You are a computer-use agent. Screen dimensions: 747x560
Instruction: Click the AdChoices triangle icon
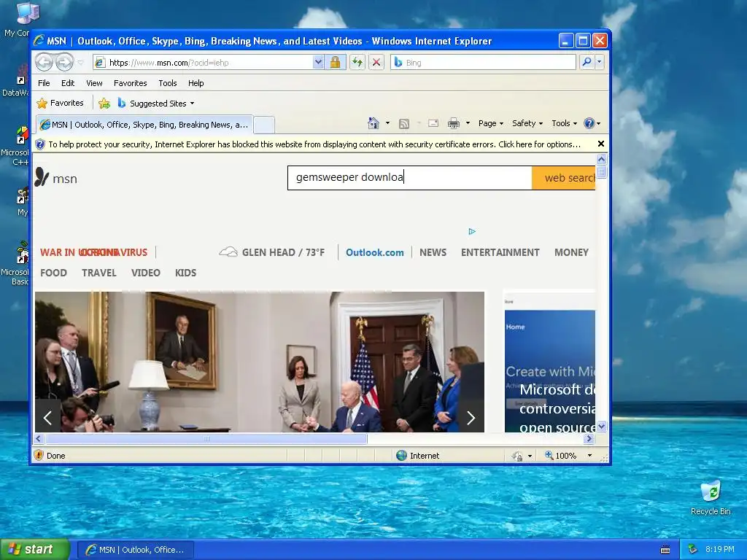472,231
